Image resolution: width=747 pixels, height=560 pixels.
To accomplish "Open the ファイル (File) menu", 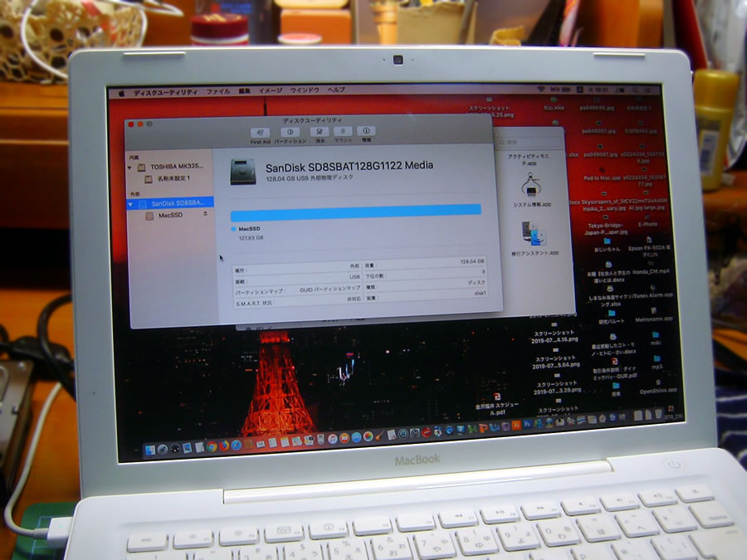I will pyautogui.click(x=218, y=91).
